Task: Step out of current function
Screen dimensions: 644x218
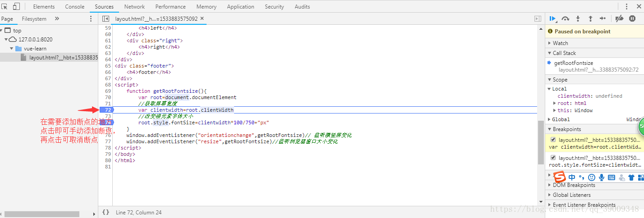Action: tap(590, 18)
